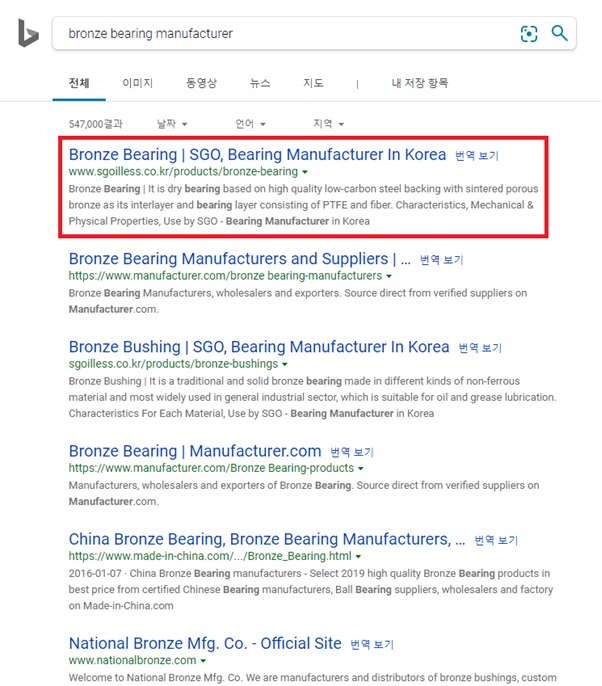Click 번역 보기 beside Bronze Bearing SGO result
The image size is (602, 686).
[477, 156]
